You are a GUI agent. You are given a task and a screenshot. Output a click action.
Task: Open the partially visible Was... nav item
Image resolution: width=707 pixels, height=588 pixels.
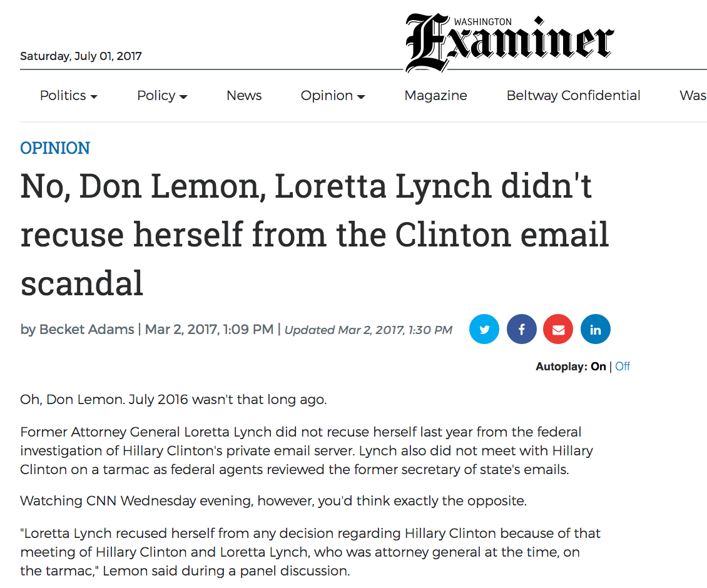pyautogui.click(x=693, y=96)
